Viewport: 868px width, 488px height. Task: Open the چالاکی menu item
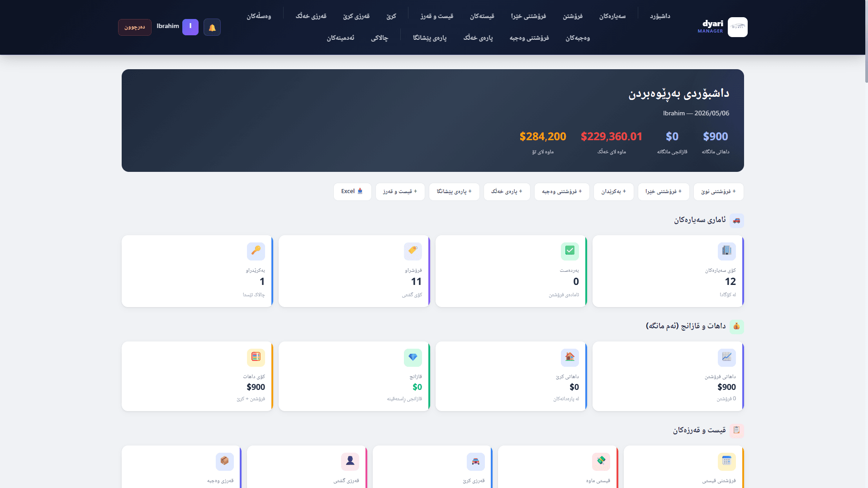pyautogui.click(x=379, y=38)
